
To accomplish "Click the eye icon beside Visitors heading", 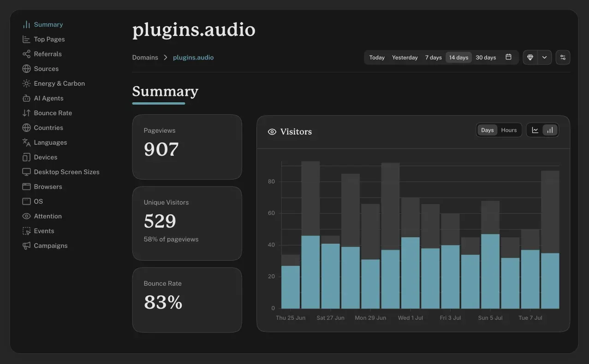I will [x=272, y=132].
